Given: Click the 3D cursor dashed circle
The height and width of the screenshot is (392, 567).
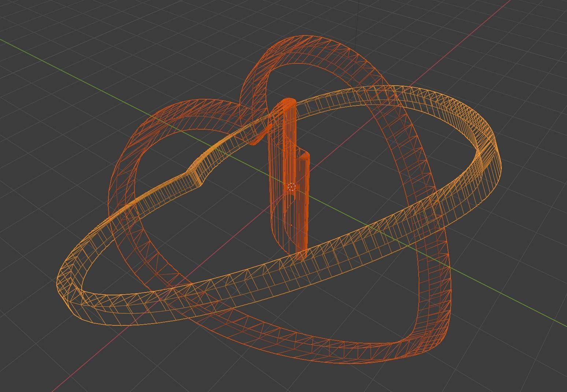Looking at the screenshot, I should pyautogui.click(x=292, y=187).
